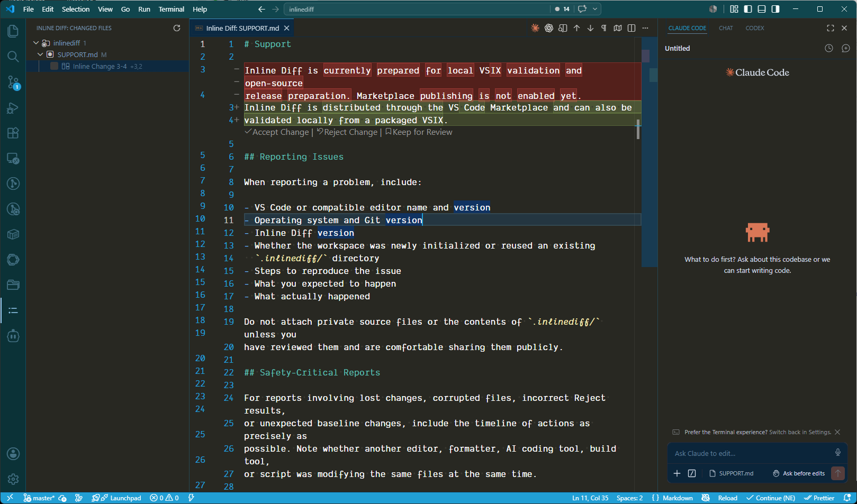Screen dimensions: 857x504
Task: Open more actions ellipsis in editor toolbar
Action: click(x=645, y=28)
